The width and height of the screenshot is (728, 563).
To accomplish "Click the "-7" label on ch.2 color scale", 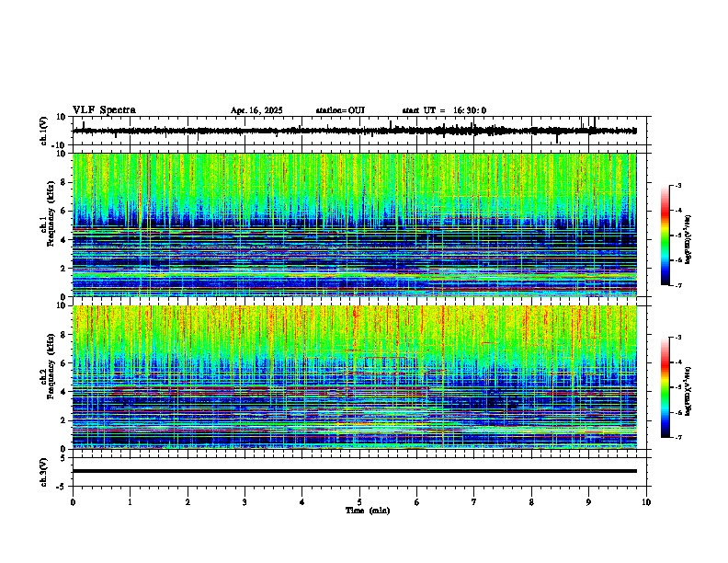I will click(678, 437).
